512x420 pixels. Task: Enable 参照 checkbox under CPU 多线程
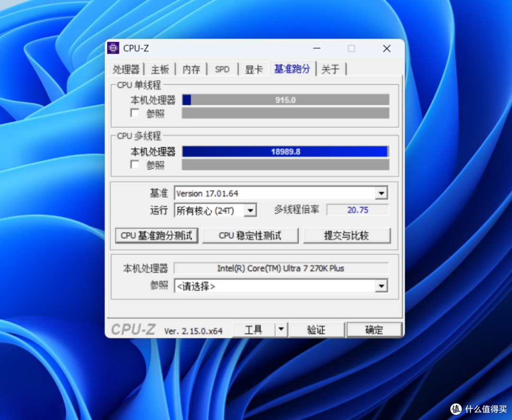coord(135,164)
